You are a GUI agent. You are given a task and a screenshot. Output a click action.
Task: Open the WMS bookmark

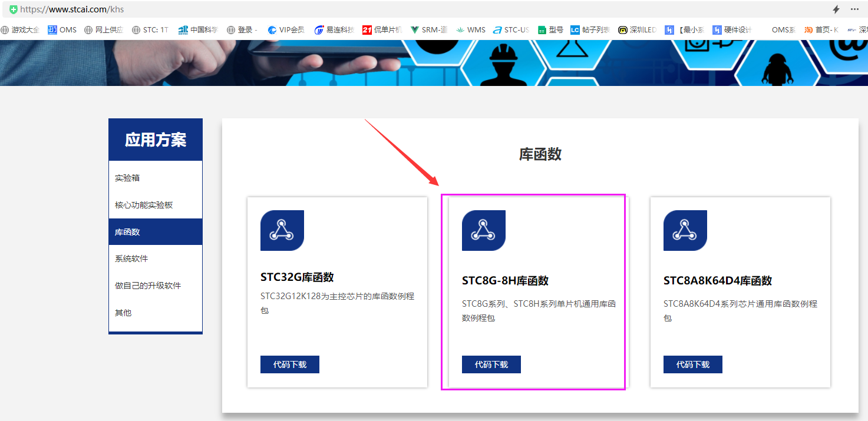pyautogui.click(x=471, y=30)
